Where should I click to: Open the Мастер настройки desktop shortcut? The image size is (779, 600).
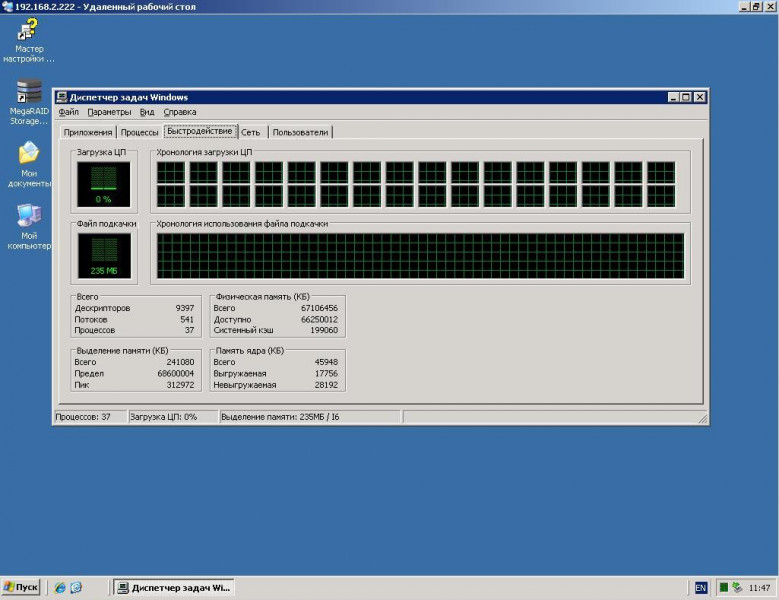[28, 40]
